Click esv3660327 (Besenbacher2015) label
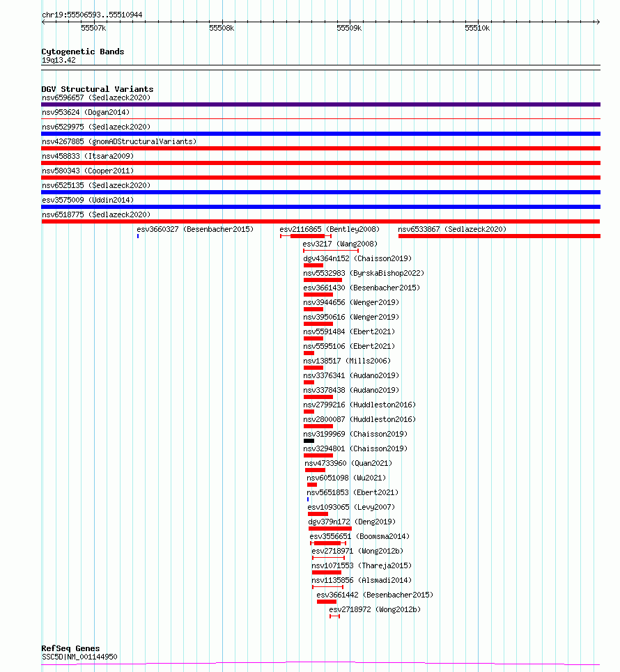The image size is (620, 672). tap(195, 229)
